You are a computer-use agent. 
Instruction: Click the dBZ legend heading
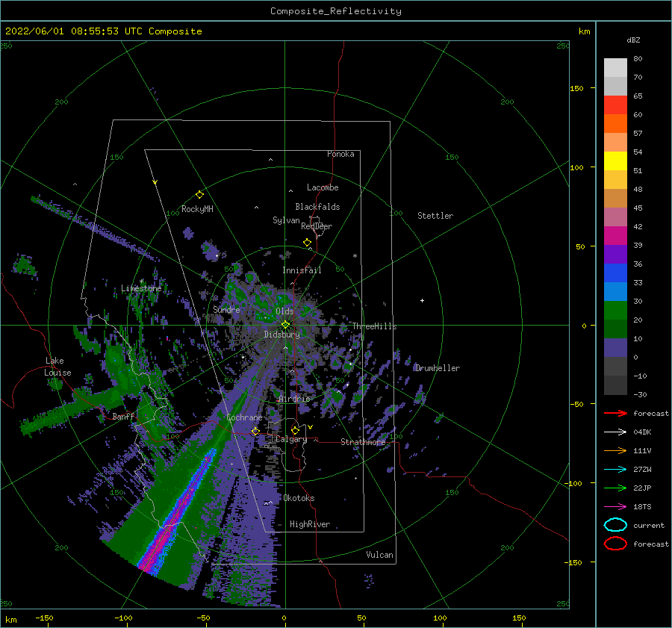point(633,40)
